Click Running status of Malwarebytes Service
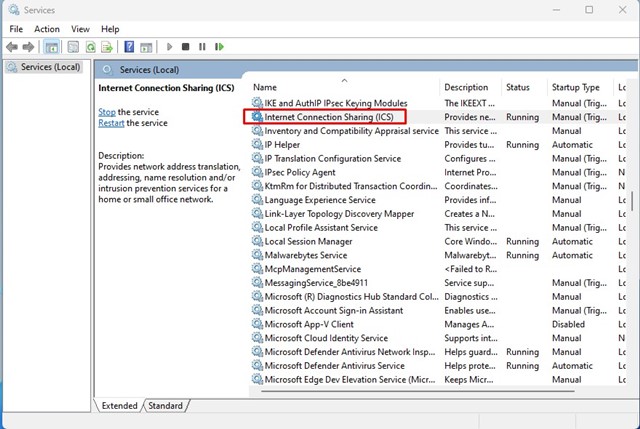 pyautogui.click(x=522, y=255)
